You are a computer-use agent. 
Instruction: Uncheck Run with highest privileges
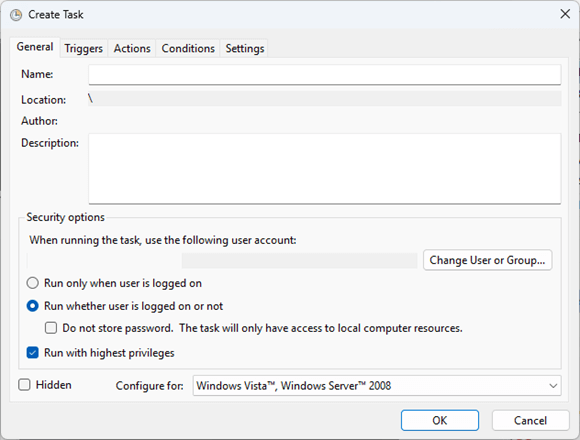point(33,353)
